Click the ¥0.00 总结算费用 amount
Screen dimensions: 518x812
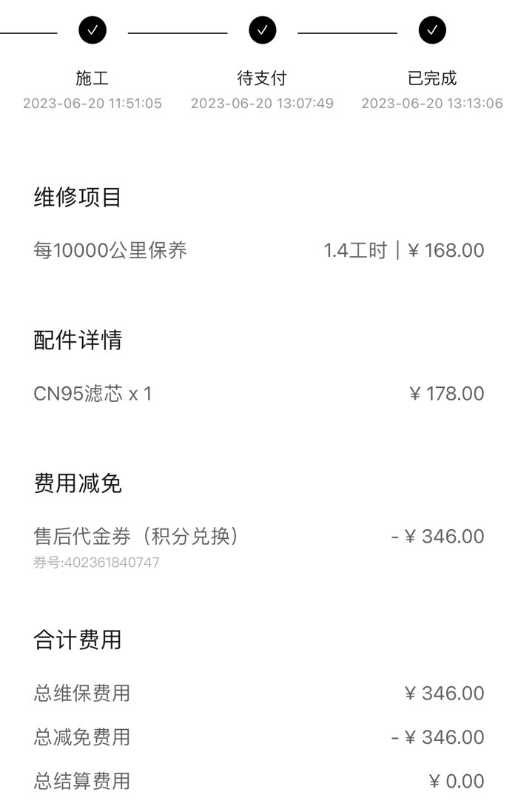pyautogui.click(x=457, y=781)
